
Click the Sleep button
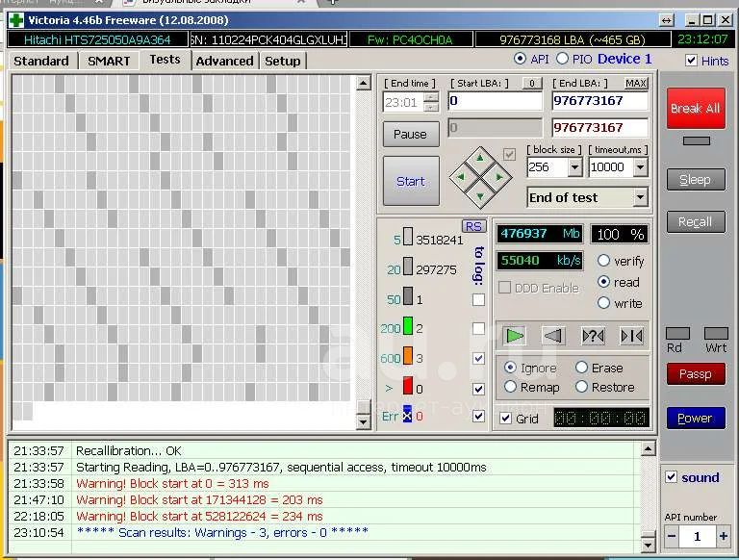tap(696, 180)
